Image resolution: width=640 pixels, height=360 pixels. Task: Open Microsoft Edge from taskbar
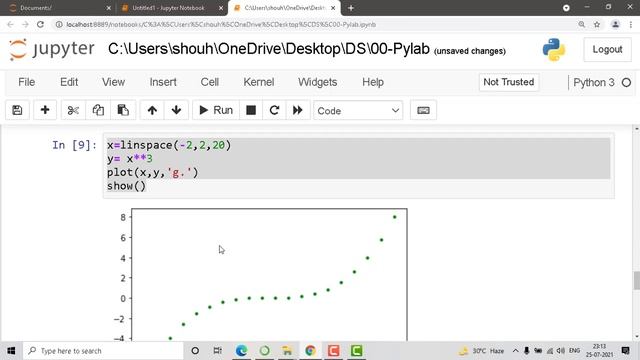[241, 351]
